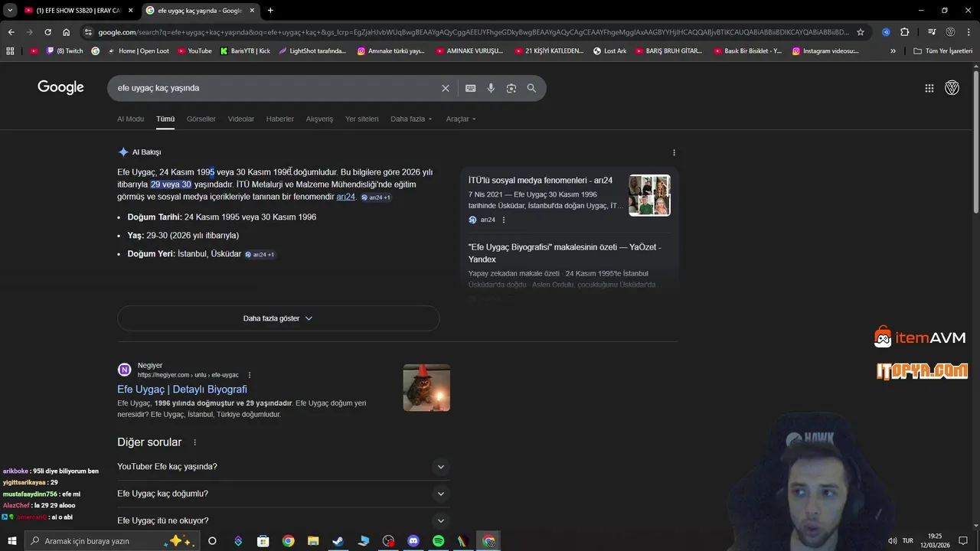Open the YouTube bookmark

point(194,51)
